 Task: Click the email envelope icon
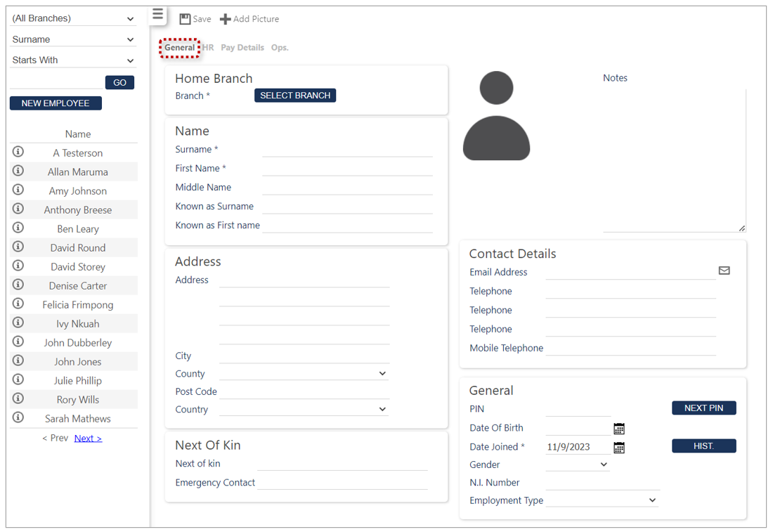tap(724, 271)
